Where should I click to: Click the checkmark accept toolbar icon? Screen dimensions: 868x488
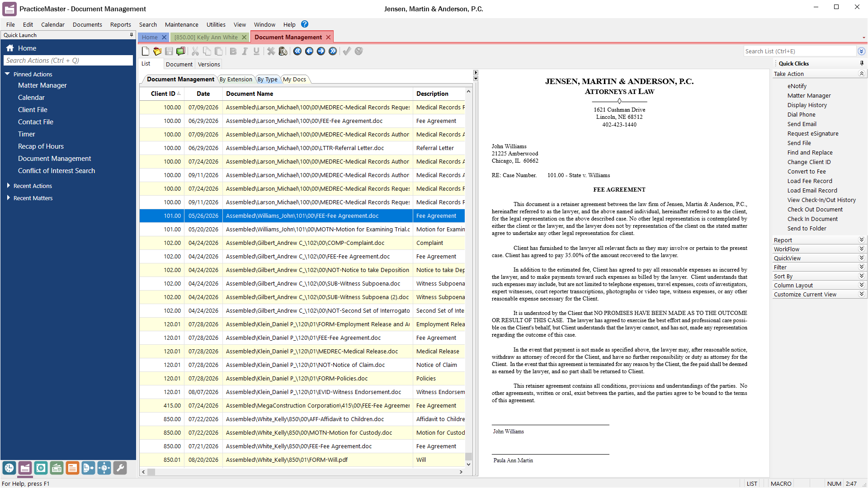(347, 51)
